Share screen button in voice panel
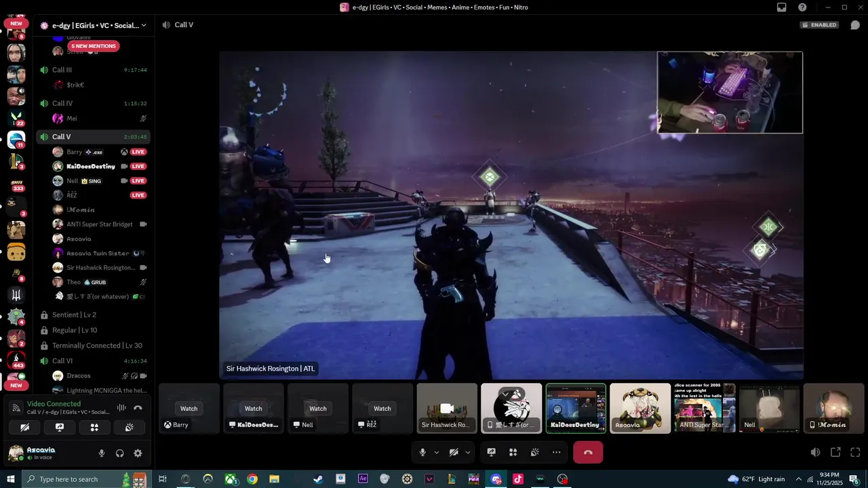The width and height of the screenshot is (868, 488). coord(60,428)
